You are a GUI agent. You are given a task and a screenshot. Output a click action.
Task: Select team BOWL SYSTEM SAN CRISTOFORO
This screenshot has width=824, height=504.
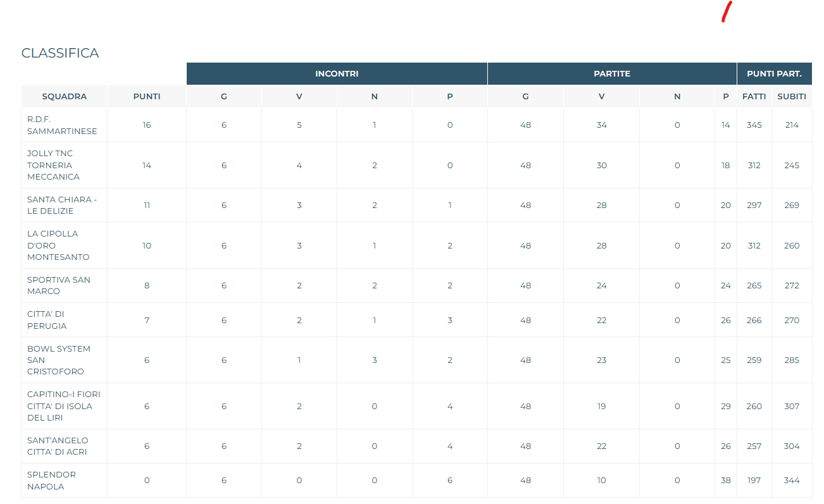tap(59, 360)
